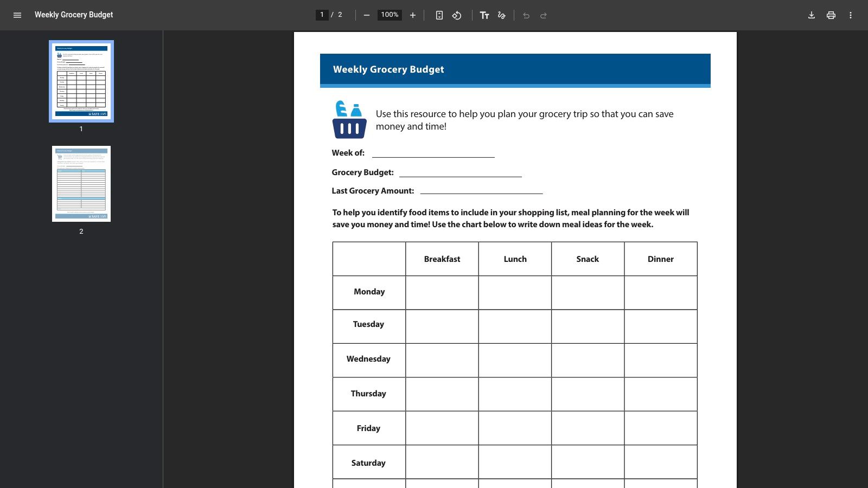Viewport: 868px width, 488px height.
Task: Click the Dinner column header
Action: (x=661, y=259)
